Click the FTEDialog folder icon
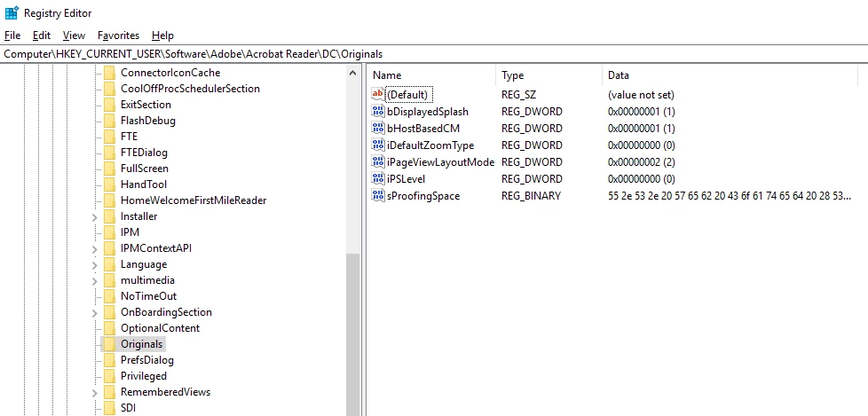Screen dimensions: 868x416 pos(109,153)
